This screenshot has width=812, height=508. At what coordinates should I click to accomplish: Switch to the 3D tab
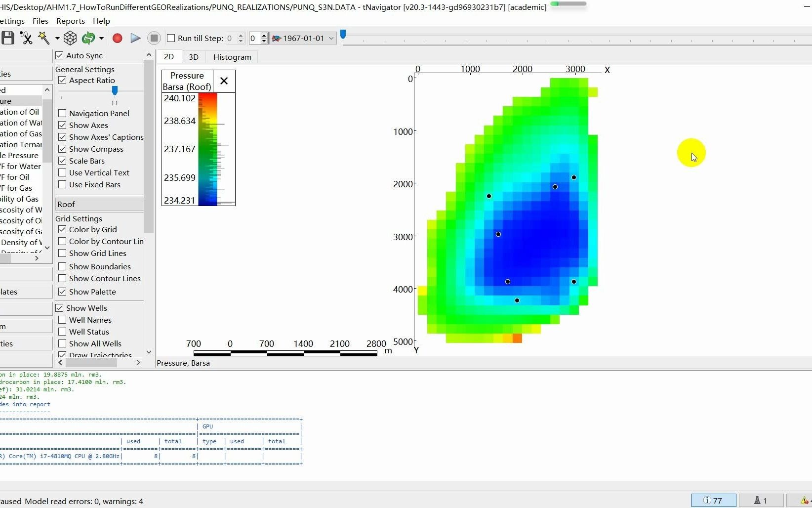tap(194, 57)
